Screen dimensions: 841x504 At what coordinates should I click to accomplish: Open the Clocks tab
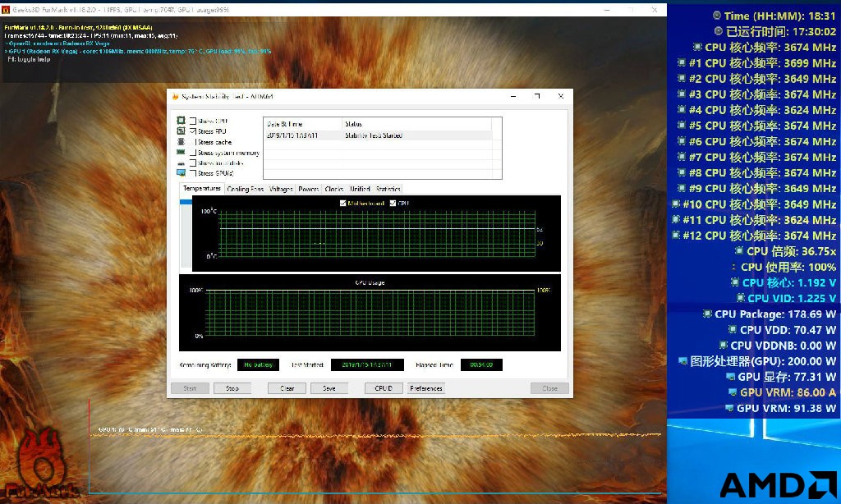pos(334,189)
